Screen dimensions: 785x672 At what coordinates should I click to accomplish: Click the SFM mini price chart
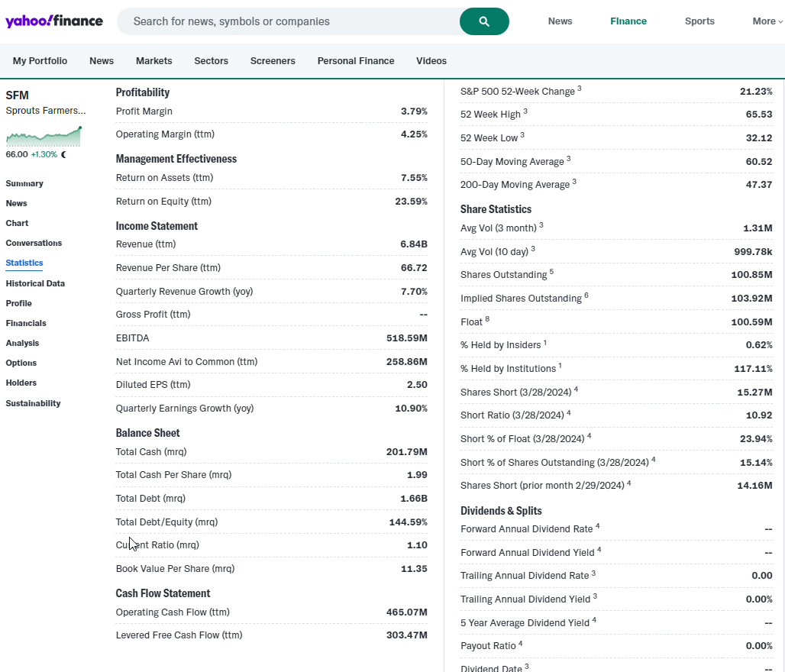[x=44, y=137]
